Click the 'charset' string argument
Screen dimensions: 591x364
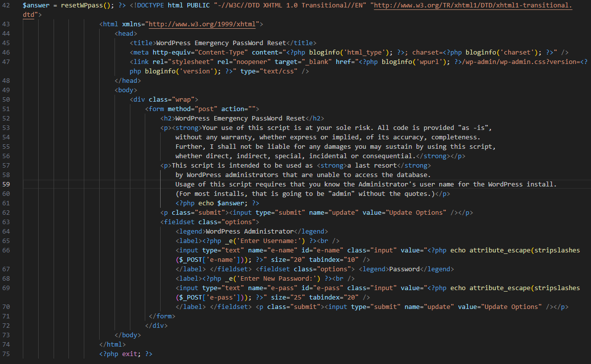[517, 53]
